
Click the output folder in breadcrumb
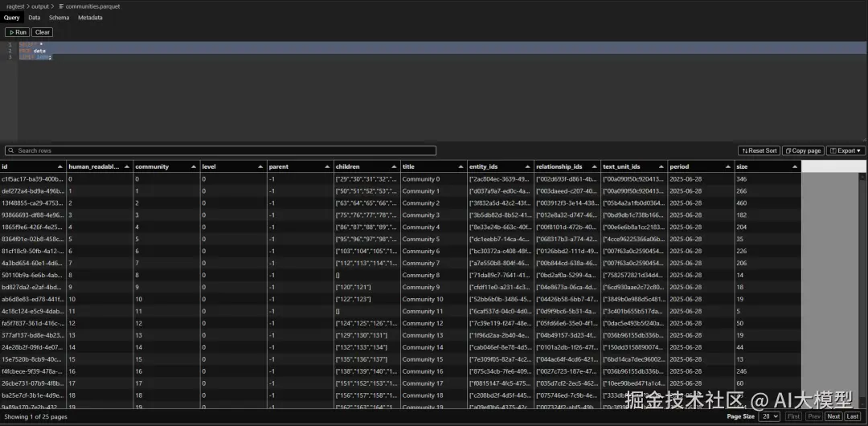[41, 6]
